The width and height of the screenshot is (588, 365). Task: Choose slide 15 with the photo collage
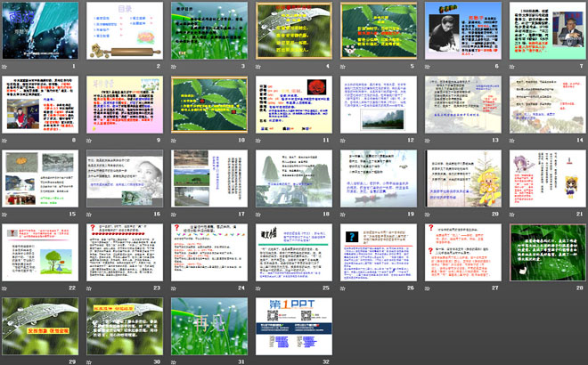tap(38, 177)
